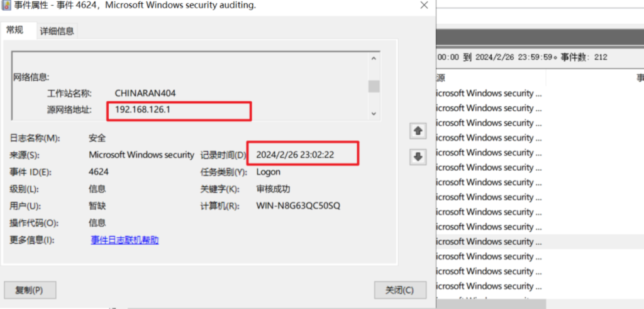Open the 详细信息 tab
The width and height of the screenshot is (644, 309).
(57, 31)
